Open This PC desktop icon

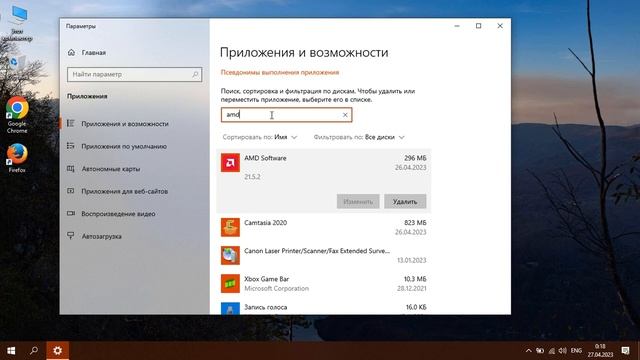[x=17, y=24]
